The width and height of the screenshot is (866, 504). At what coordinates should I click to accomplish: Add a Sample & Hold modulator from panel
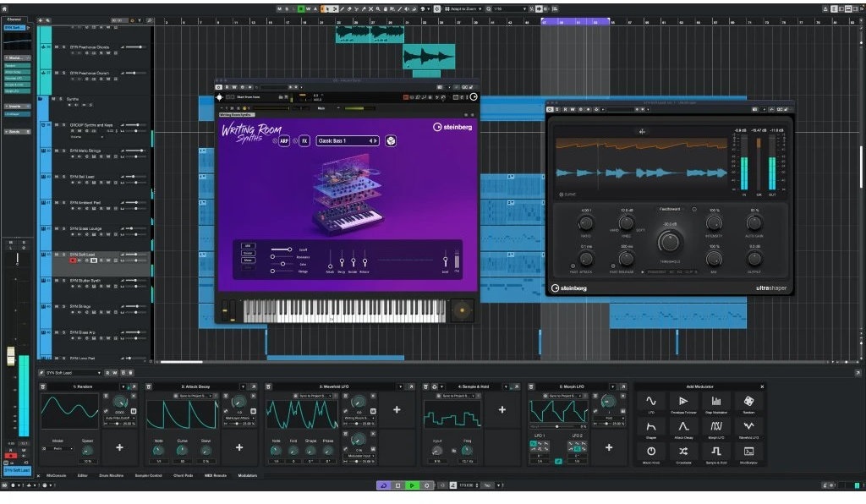click(716, 452)
